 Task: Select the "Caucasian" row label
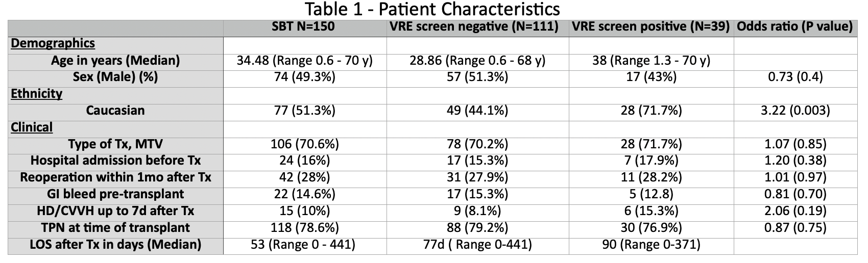click(x=115, y=111)
